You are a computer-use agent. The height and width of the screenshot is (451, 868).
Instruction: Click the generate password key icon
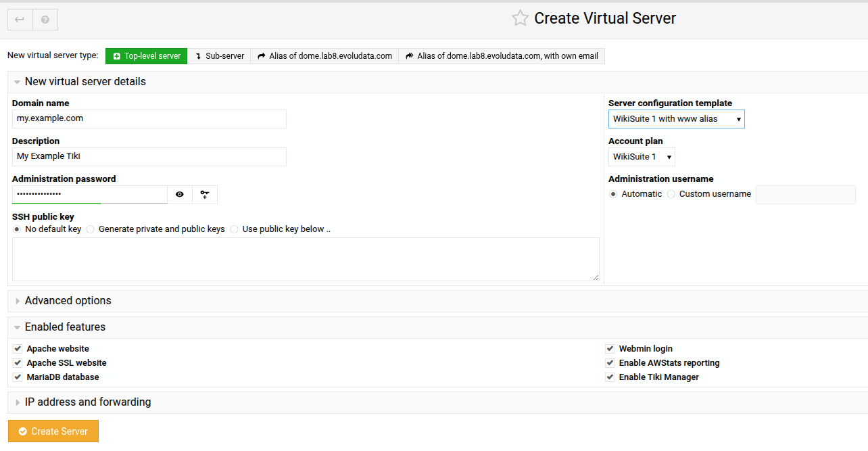(205, 195)
